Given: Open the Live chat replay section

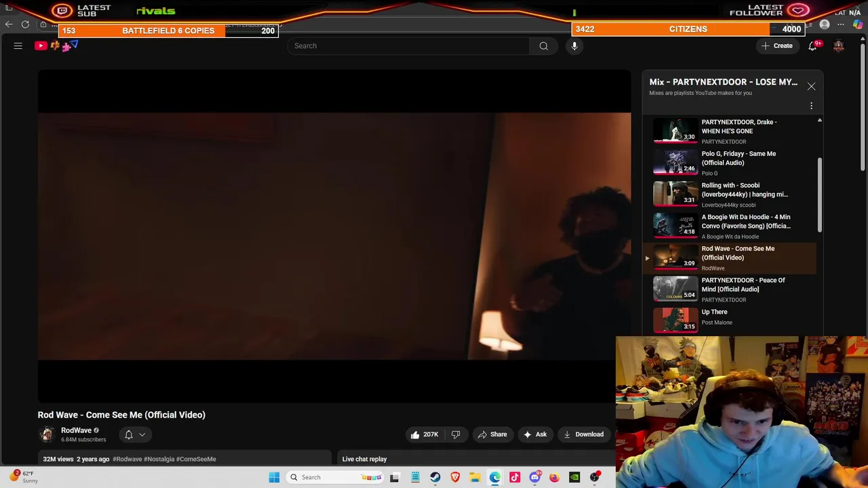Looking at the screenshot, I should point(364,460).
